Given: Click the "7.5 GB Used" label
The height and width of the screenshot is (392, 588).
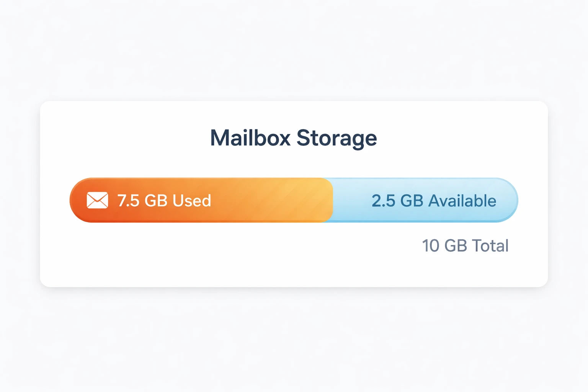Looking at the screenshot, I should (164, 201).
